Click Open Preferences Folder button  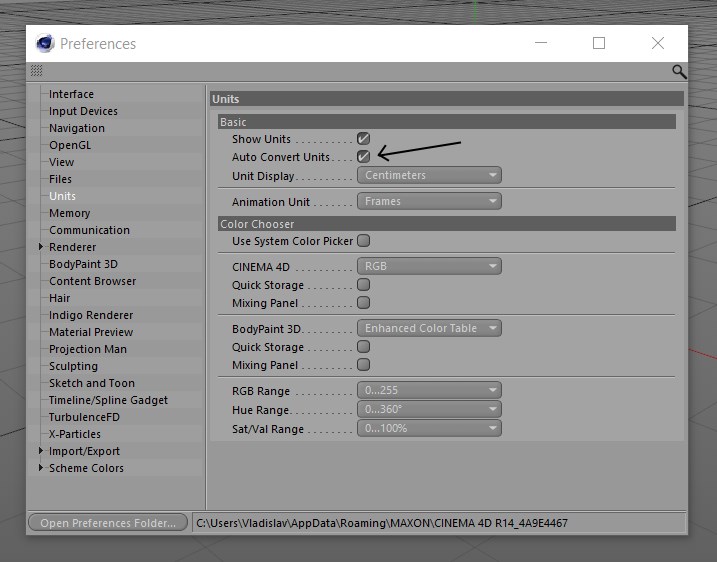click(108, 523)
